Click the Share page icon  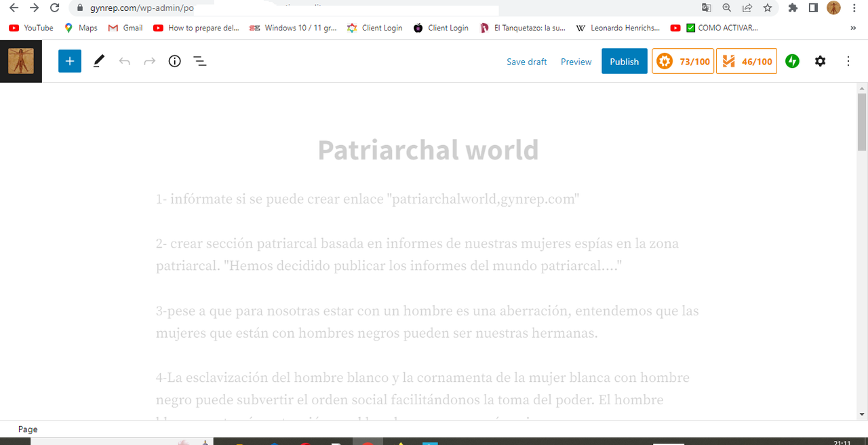(x=747, y=8)
